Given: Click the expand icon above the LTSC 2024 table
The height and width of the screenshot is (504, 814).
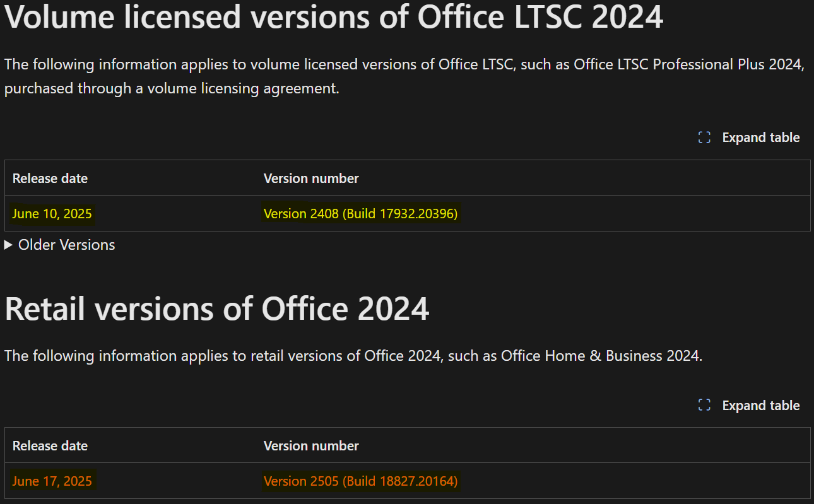Looking at the screenshot, I should (704, 138).
